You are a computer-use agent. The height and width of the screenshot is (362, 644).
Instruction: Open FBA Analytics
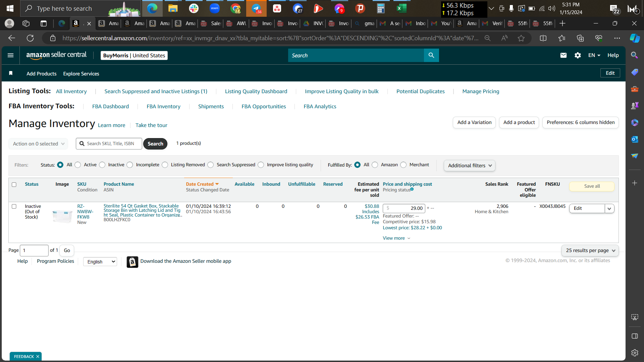(320, 107)
